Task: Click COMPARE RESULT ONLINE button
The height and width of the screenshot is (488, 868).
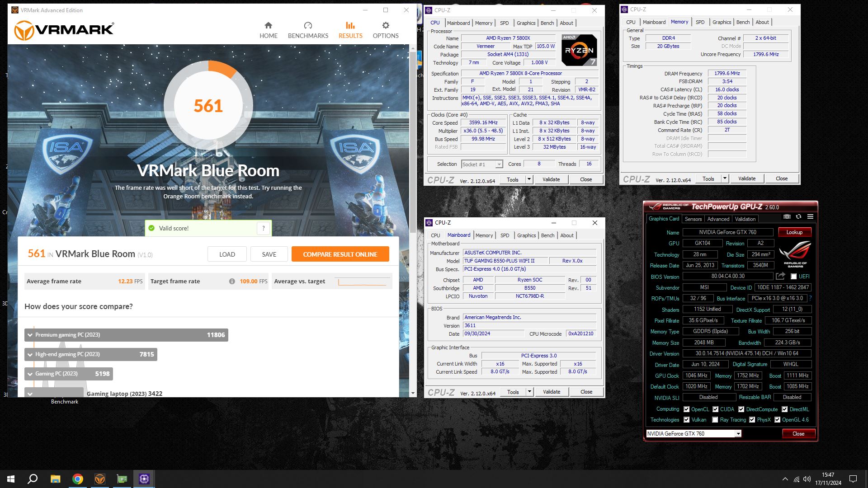Action: tap(340, 254)
